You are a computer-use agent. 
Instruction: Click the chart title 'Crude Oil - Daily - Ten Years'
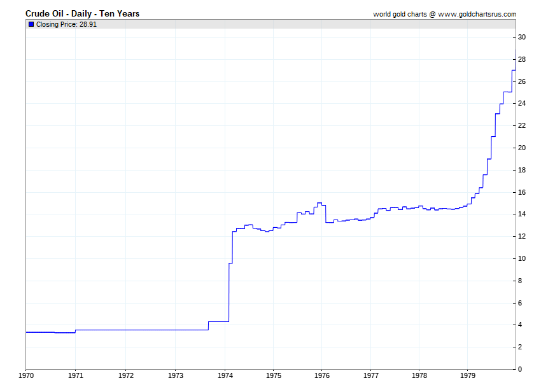[x=83, y=14]
